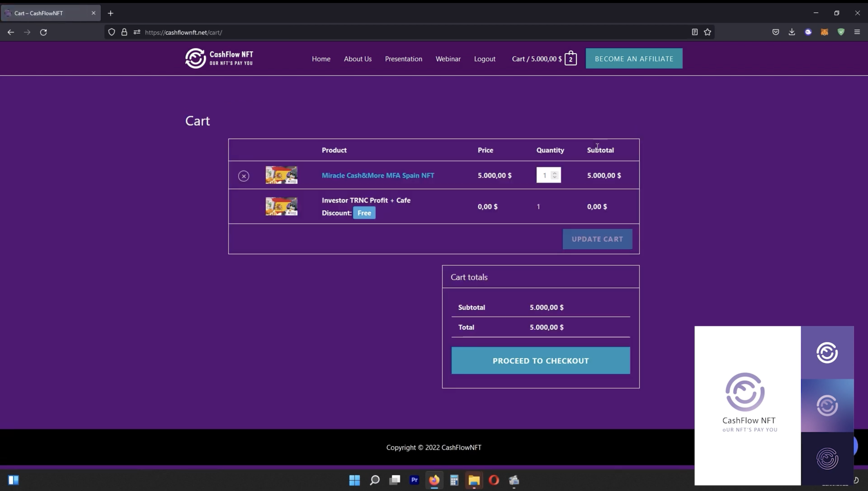Screen dimensions: 868x491
Task: Open the About Us page
Action: (357, 59)
